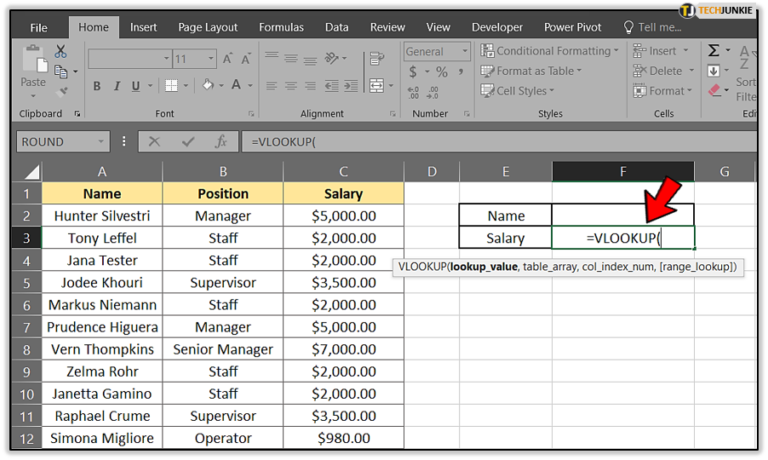
Task: Click the Copy icon in Clipboard
Action: [61, 72]
